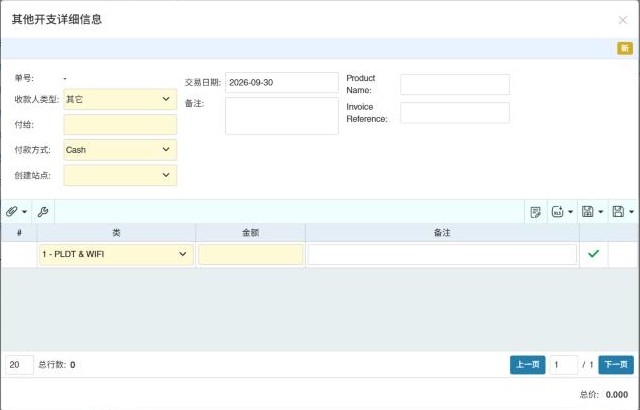Screen dimensions: 640x410
Task: Open the 付款方式 Cash dropdown
Action: 120,150
